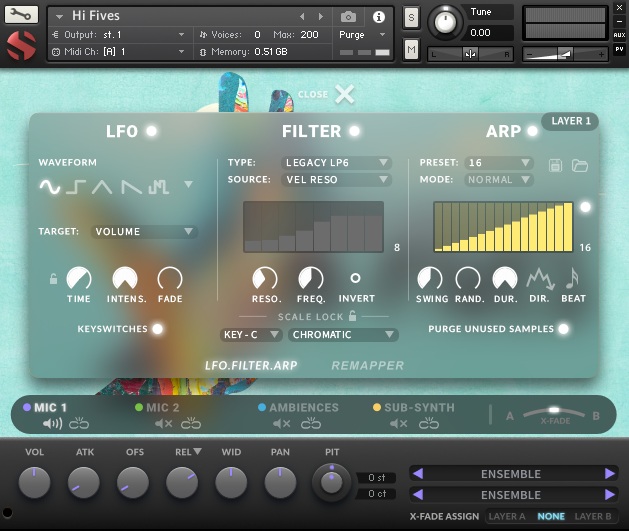Open filter TYPE Legacy LP6 dropdown

point(337,162)
